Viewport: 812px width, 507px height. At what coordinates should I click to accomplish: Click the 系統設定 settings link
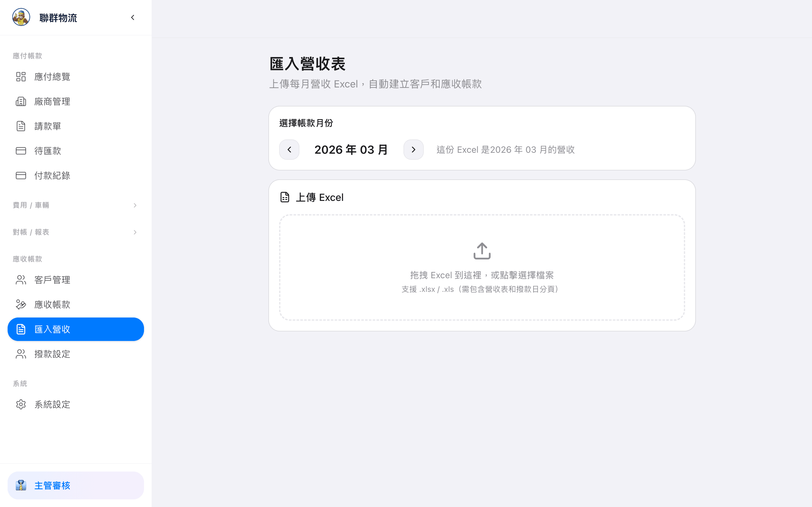52,404
